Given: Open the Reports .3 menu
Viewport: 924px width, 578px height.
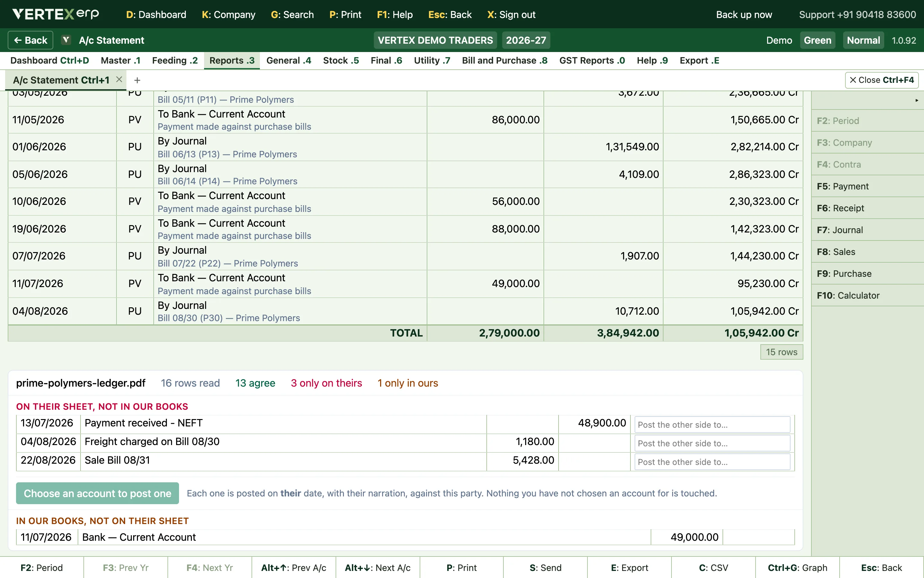Looking at the screenshot, I should point(232,60).
